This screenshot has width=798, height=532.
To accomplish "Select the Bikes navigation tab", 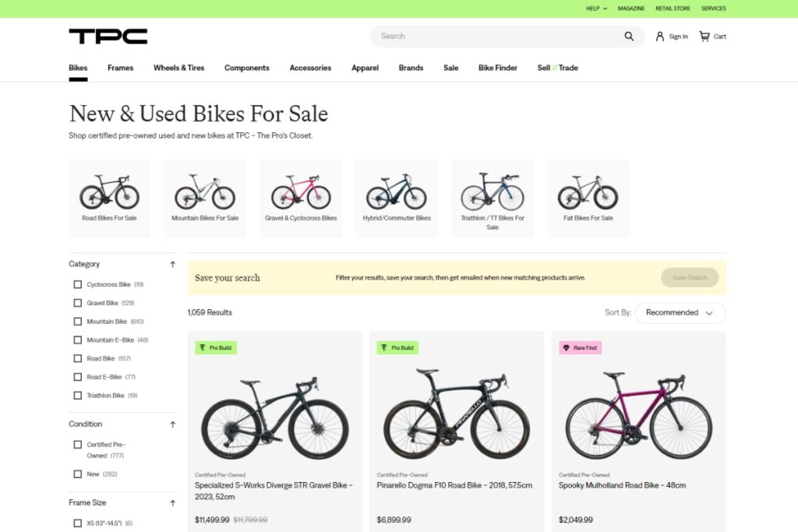I will (78, 68).
